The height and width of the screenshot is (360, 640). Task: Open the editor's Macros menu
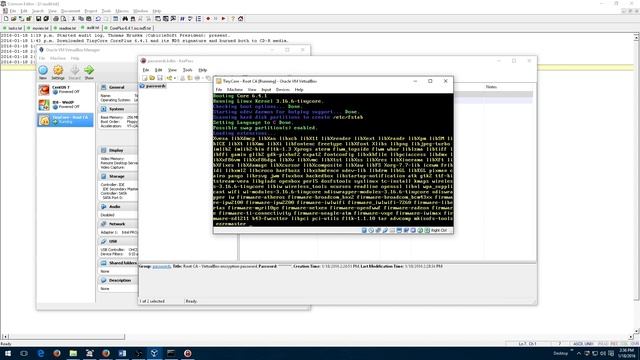coord(122,11)
